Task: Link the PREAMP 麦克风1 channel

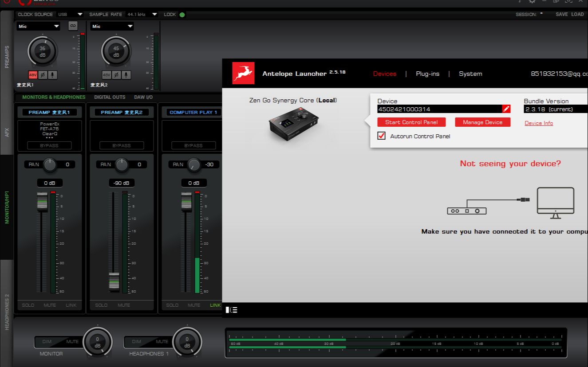Action: [71, 305]
